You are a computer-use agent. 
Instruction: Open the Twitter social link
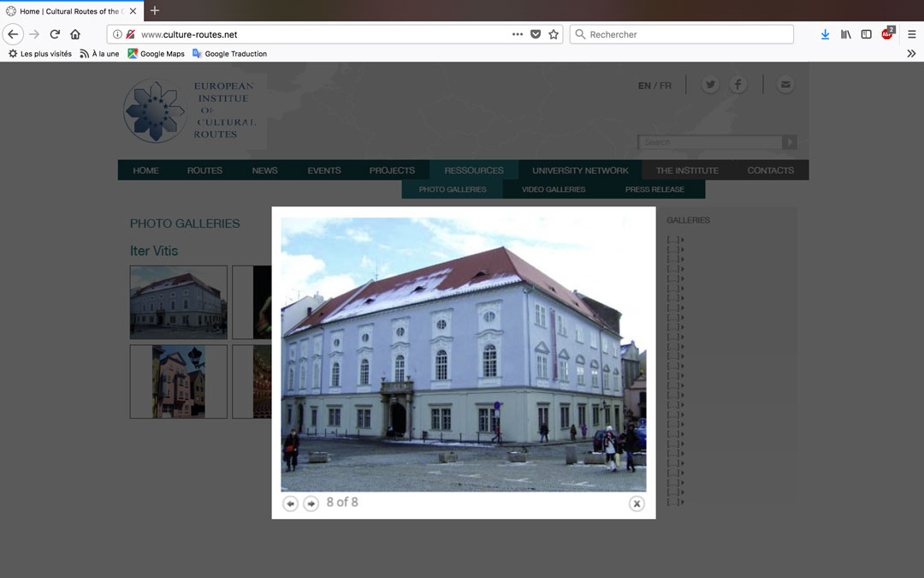coord(710,85)
